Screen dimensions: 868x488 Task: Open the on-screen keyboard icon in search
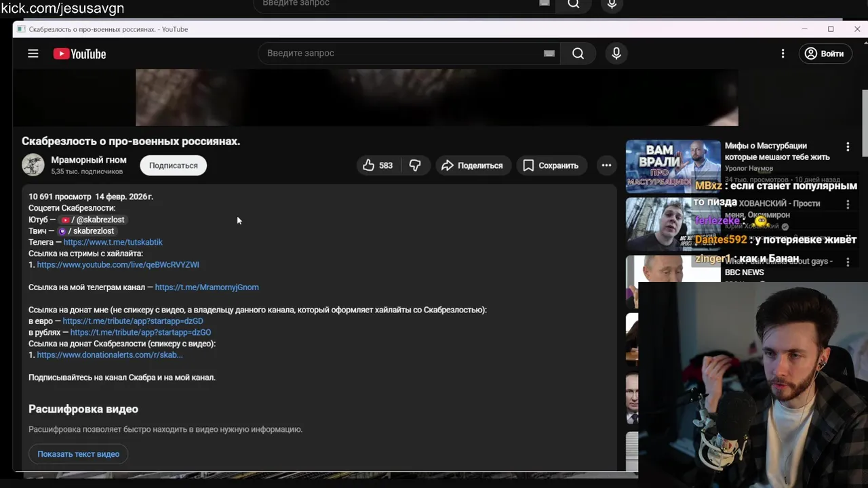(x=549, y=54)
